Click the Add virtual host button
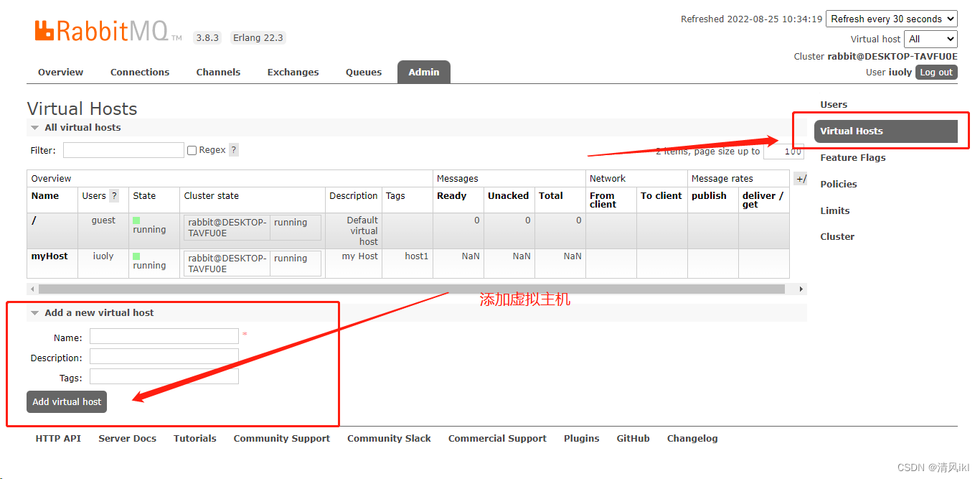The image size is (980, 479). pyautogui.click(x=67, y=401)
